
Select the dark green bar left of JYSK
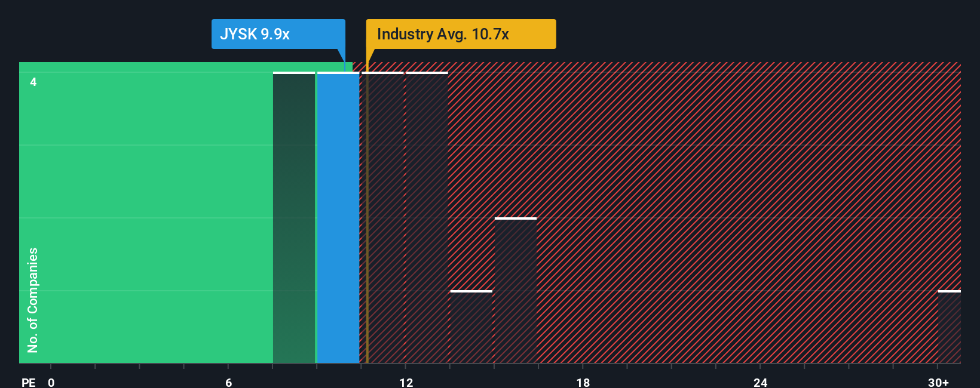coord(294,218)
